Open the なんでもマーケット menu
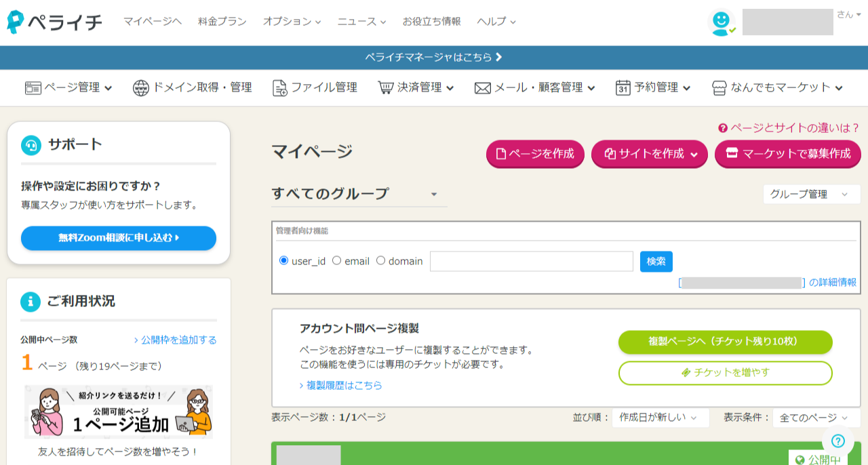This screenshot has height=465, width=868. point(777,87)
